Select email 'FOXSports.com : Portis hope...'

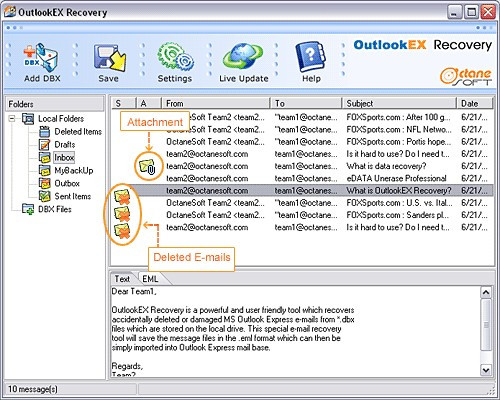point(302,142)
